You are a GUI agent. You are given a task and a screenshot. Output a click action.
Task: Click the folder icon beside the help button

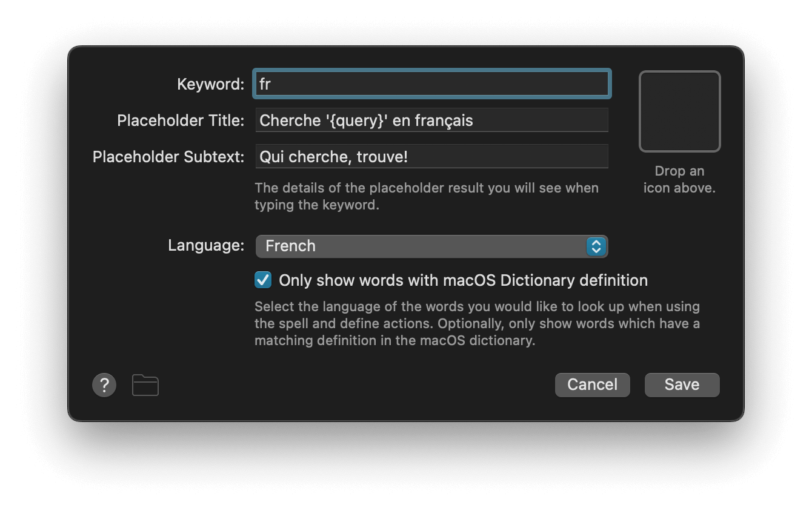pyautogui.click(x=145, y=384)
